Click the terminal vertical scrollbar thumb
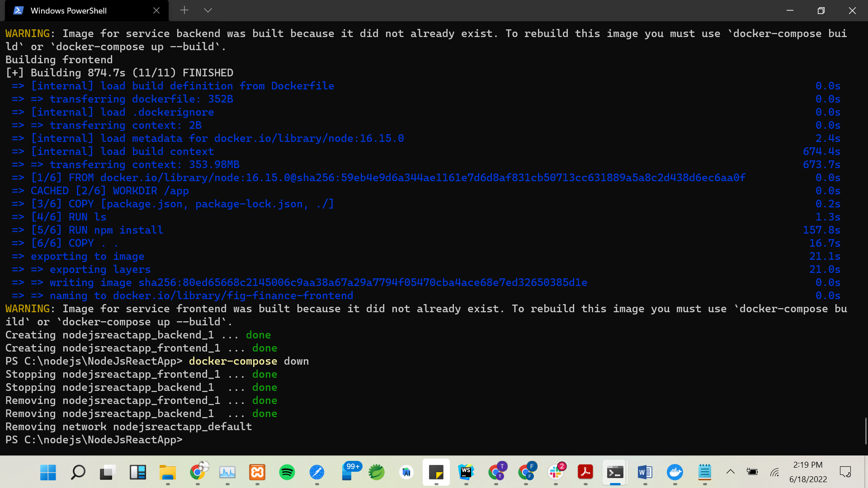The height and width of the screenshot is (488, 868). 865,431
